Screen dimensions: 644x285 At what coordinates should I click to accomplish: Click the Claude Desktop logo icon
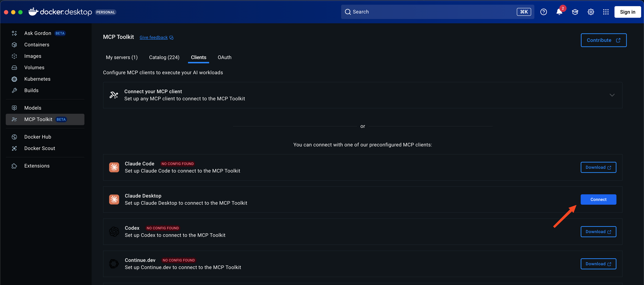(x=114, y=199)
